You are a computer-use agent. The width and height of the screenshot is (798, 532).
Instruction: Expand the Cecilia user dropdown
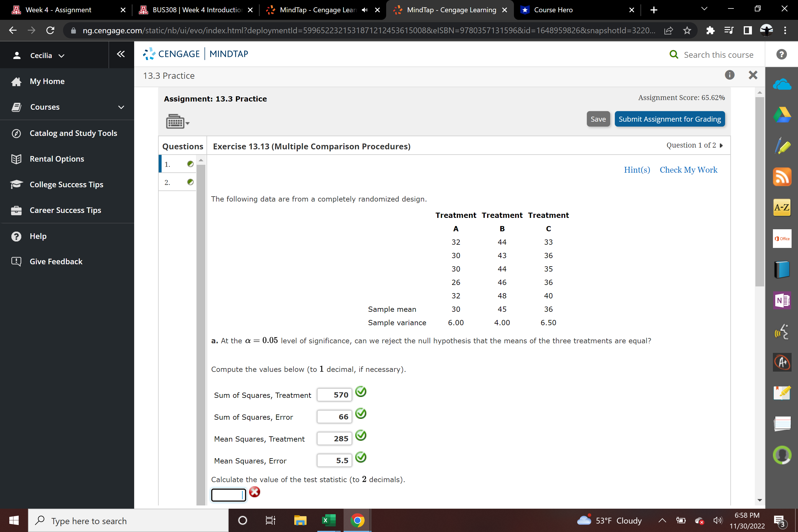click(46, 55)
